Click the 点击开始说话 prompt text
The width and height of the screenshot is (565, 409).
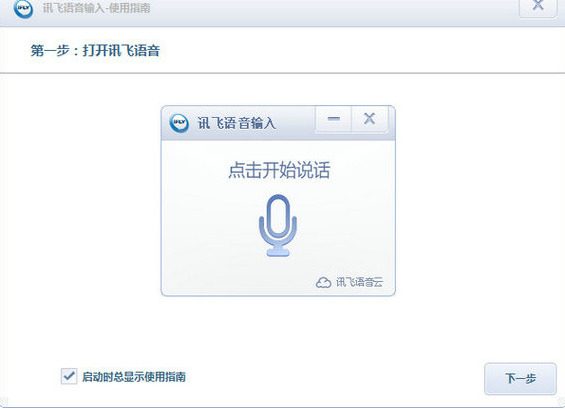(279, 170)
